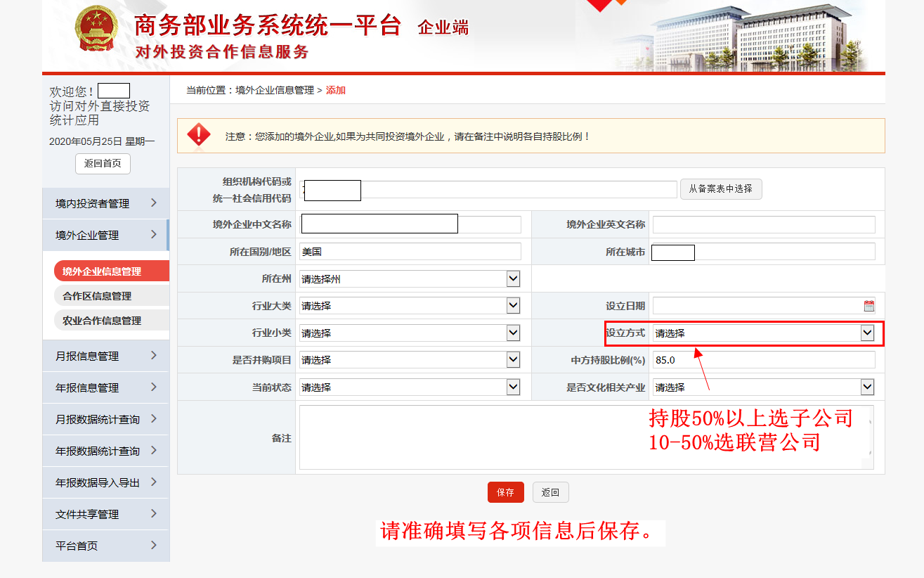The height and width of the screenshot is (578, 924).
Task: Open the 是否并购项目 dropdown
Action: coord(410,360)
